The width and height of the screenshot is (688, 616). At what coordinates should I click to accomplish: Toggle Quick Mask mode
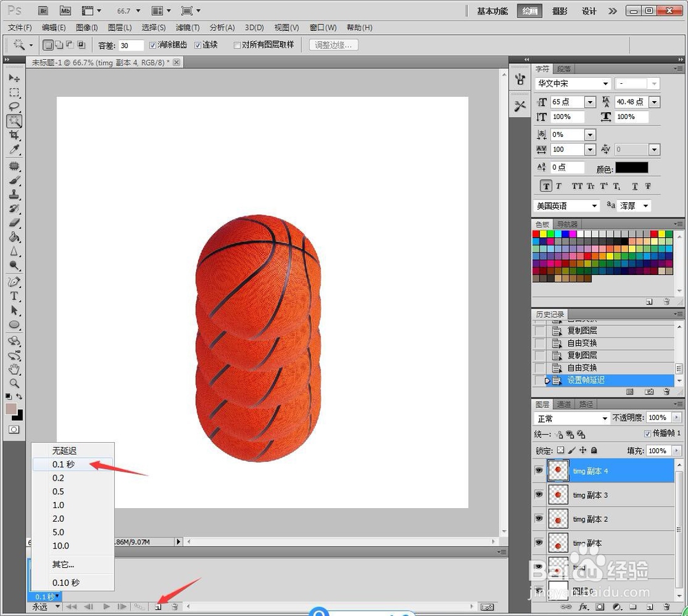tap(14, 430)
